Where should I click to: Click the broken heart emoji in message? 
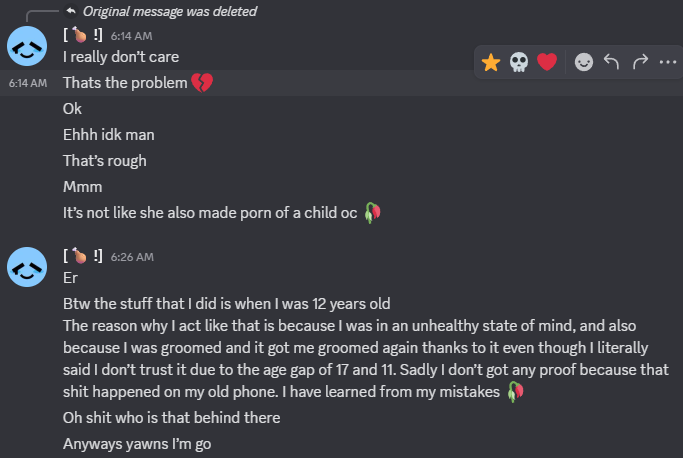(203, 82)
